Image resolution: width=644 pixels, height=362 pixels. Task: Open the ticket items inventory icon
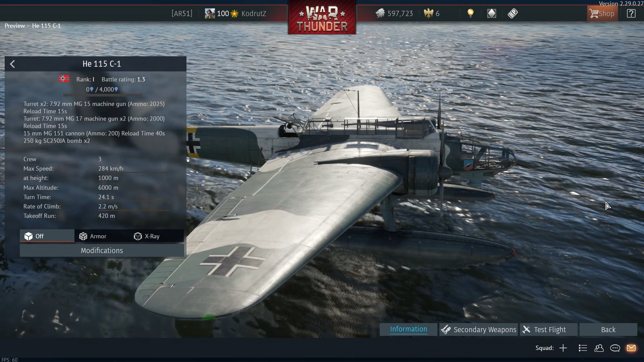[x=513, y=13]
